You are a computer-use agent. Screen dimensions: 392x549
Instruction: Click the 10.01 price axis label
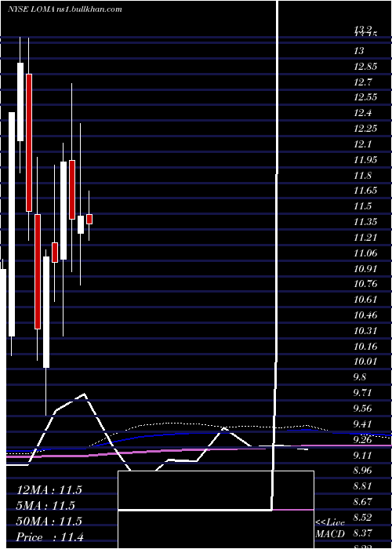pos(365,362)
